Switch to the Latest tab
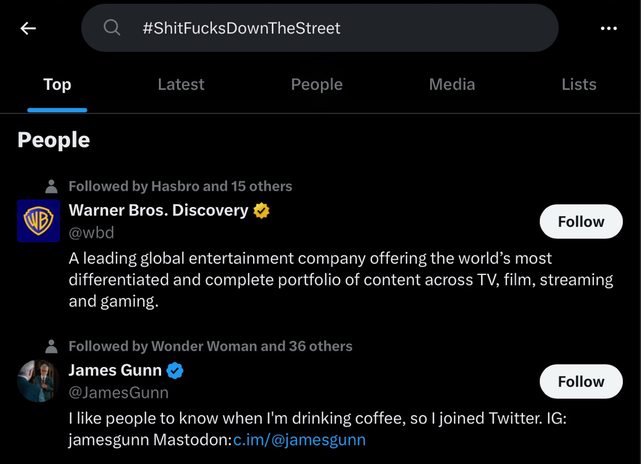 pos(181,85)
